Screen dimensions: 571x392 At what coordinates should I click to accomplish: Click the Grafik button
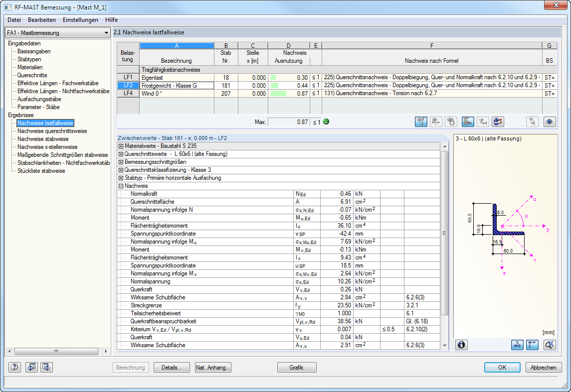297,368
